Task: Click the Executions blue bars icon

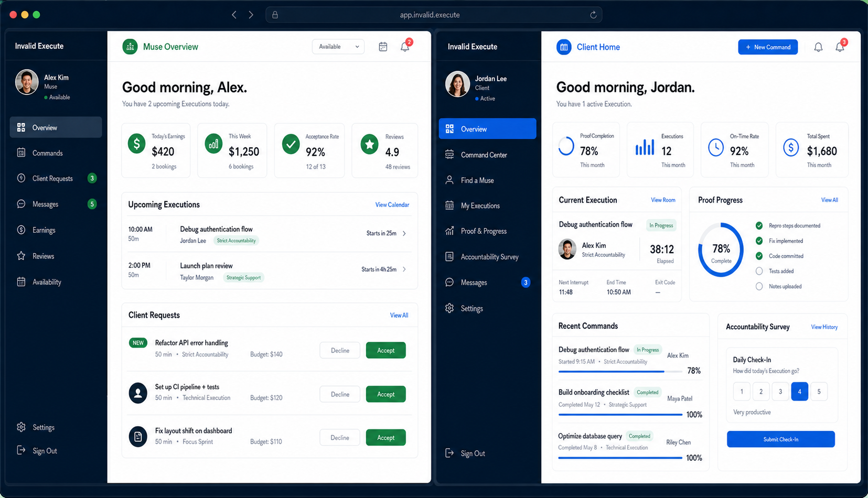Action: (645, 147)
